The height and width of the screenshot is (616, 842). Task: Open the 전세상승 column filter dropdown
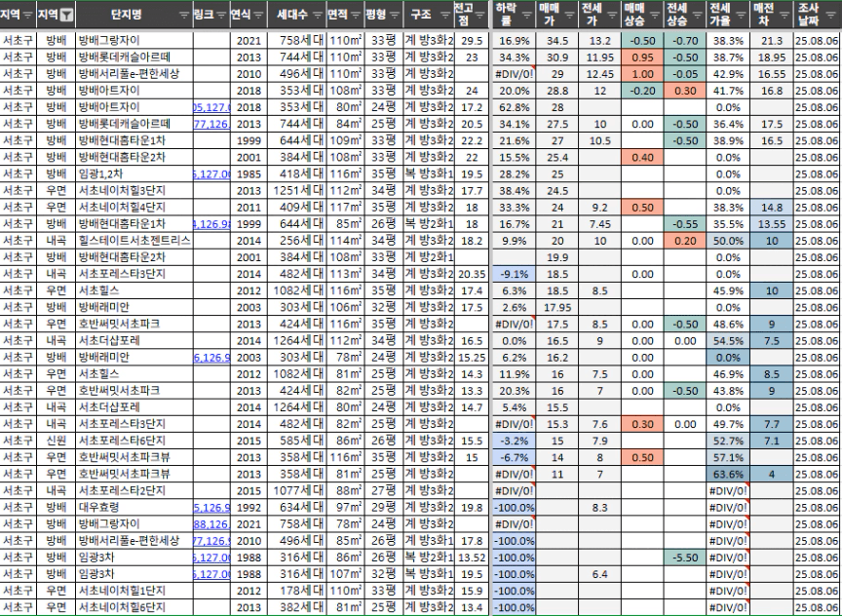[697, 15]
